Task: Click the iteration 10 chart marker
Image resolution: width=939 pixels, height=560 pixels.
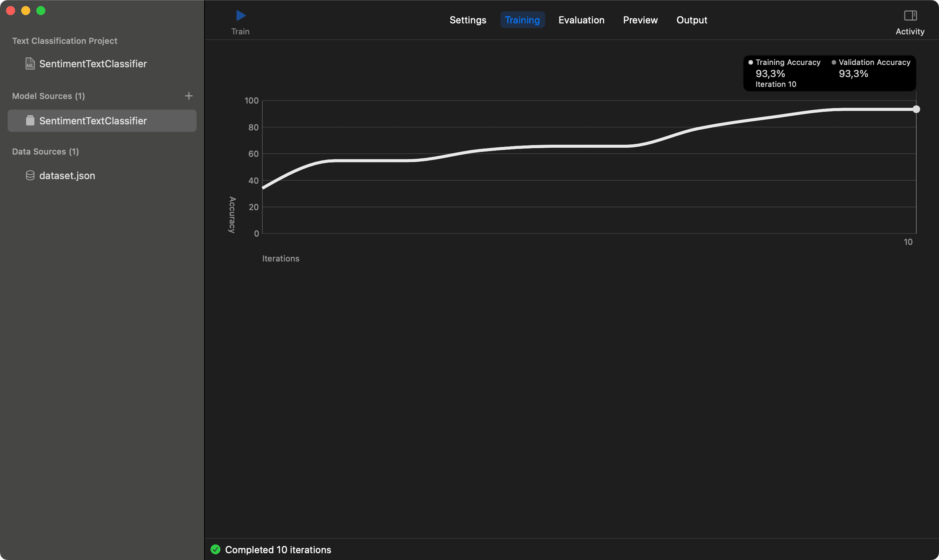Action: tap(916, 109)
